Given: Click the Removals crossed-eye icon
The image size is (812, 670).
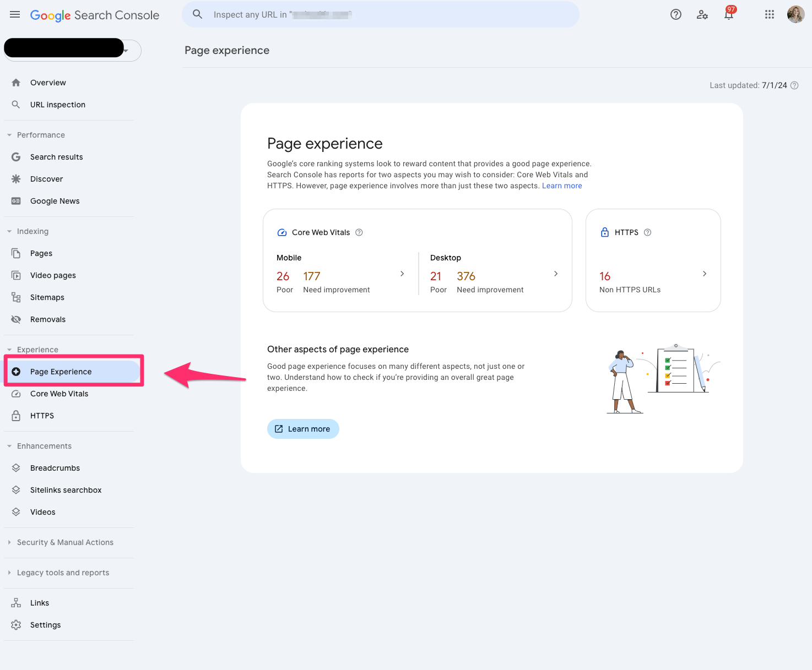Looking at the screenshot, I should [16, 319].
